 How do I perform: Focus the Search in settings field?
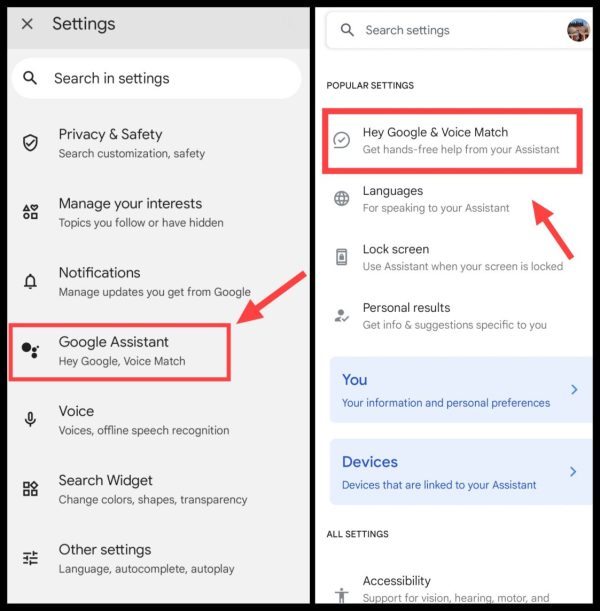coord(157,78)
